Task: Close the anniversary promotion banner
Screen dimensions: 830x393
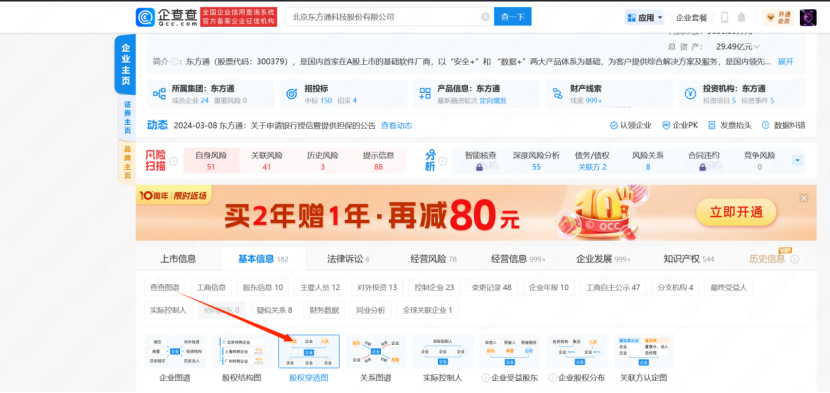Action: point(804,198)
